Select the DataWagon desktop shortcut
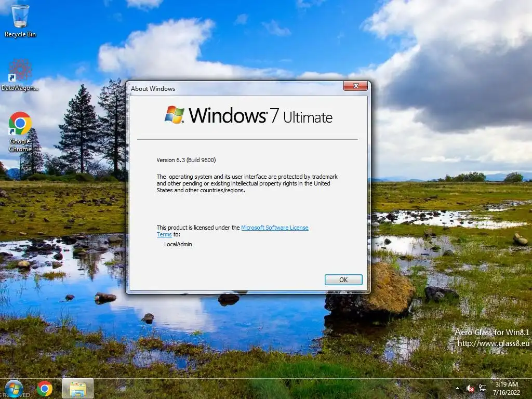Viewport: 532px width, 399px height. click(x=20, y=75)
